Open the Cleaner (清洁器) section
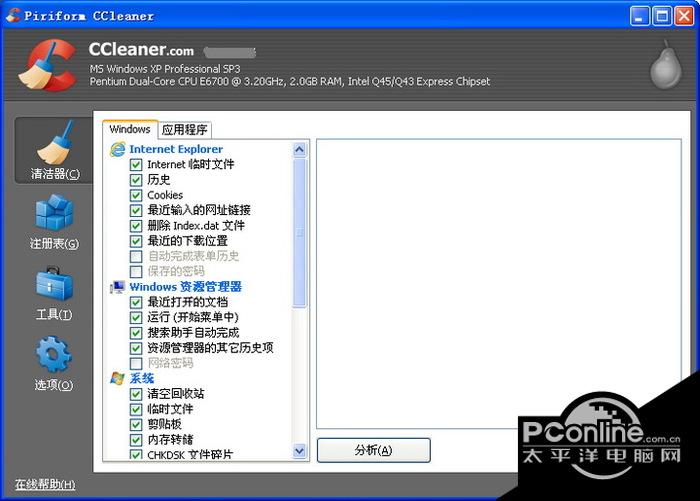 54,150
